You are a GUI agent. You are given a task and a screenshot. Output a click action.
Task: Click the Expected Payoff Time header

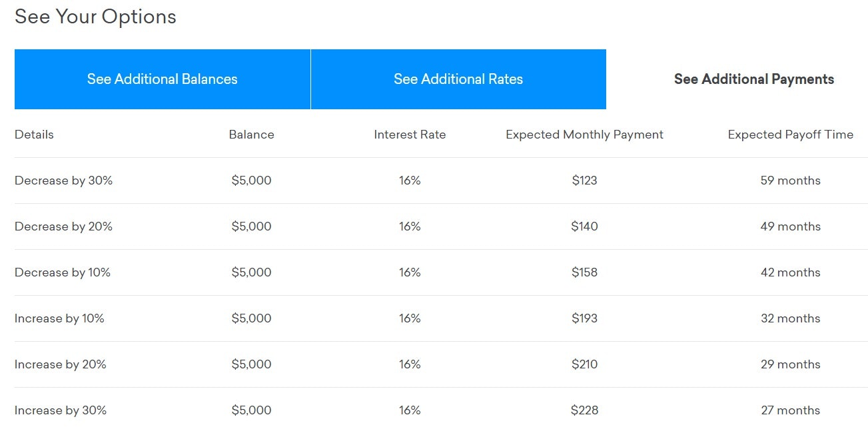click(790, 135)
